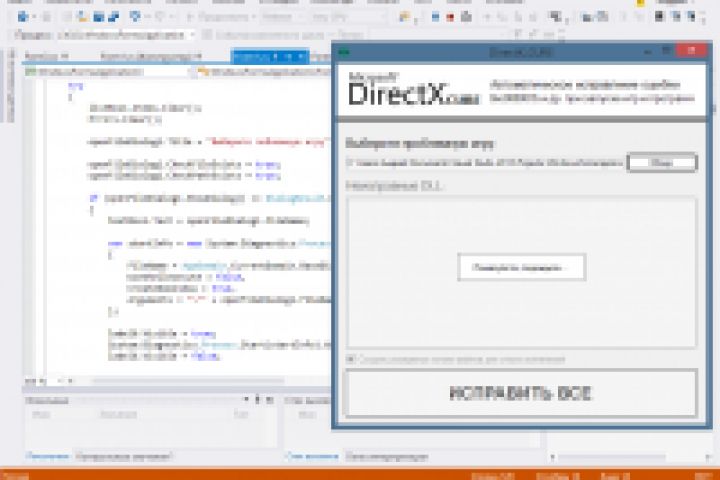
Task: Open the class navigation dropdown above code
Action: (107, 72)
